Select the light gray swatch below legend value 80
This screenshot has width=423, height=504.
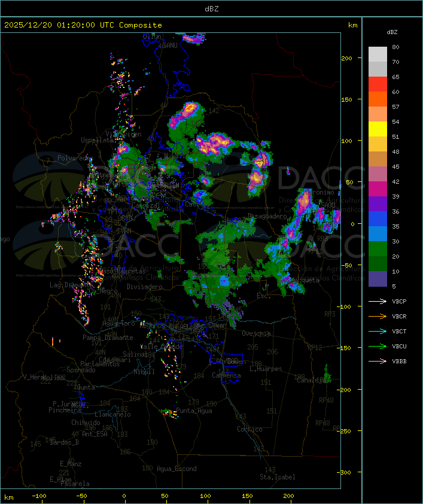tap(378, 54)
